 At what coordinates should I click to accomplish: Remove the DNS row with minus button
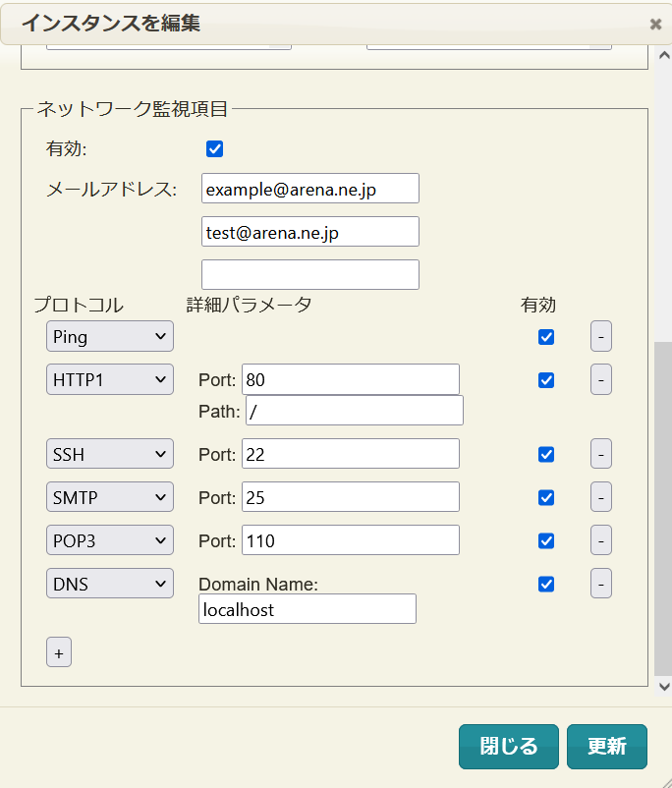tap(601, 584)
